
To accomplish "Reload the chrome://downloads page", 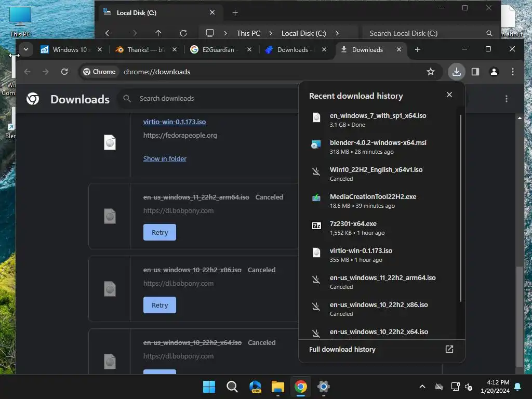I will [64, 72].
